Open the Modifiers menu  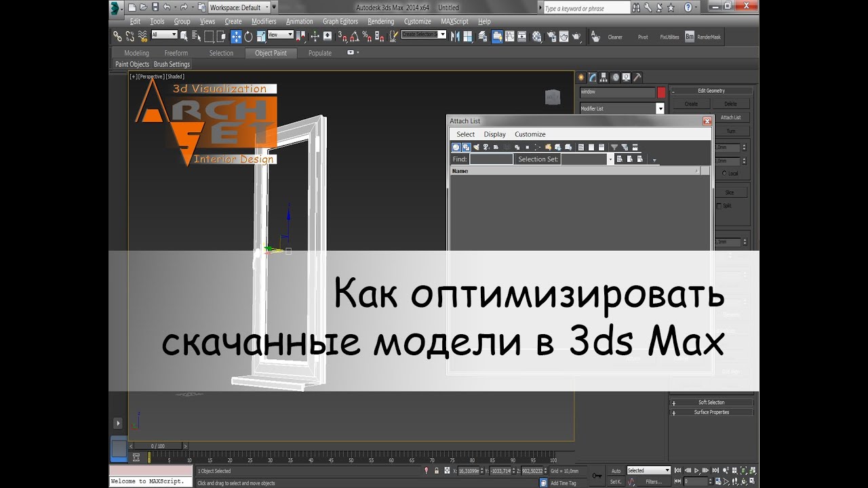click(264, 22)
